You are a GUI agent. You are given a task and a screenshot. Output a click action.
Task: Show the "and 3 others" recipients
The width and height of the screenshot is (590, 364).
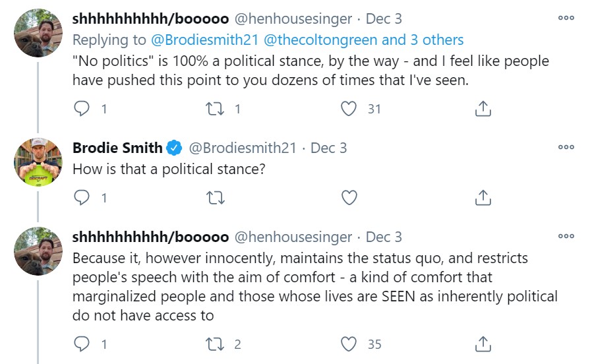click(423, 40)
